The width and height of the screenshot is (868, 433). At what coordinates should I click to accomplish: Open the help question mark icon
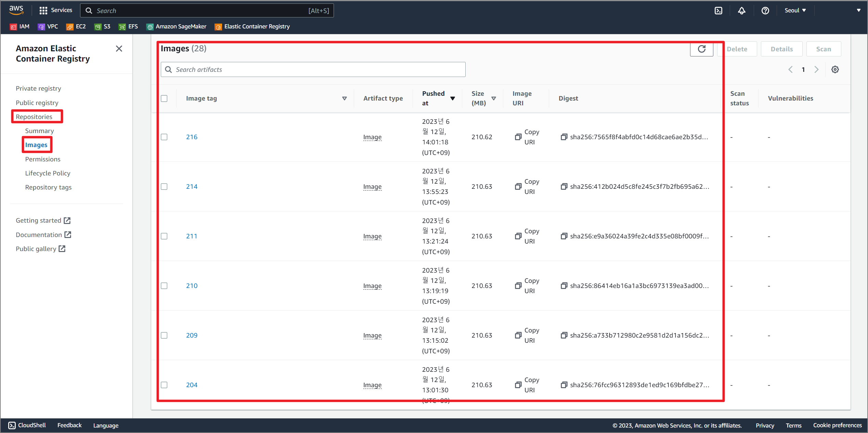pyautogui.click(x=765, y=11)
